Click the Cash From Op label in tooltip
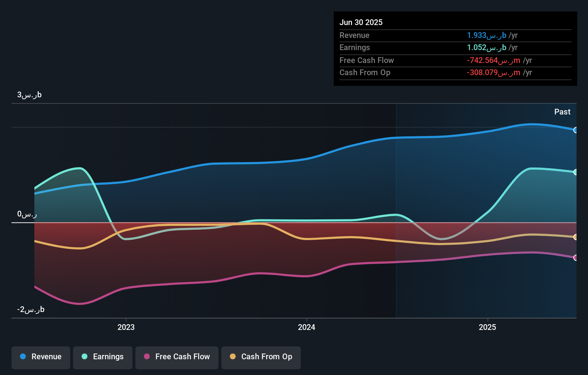Screen dimensions: 588x375 [x=365, y=72]
